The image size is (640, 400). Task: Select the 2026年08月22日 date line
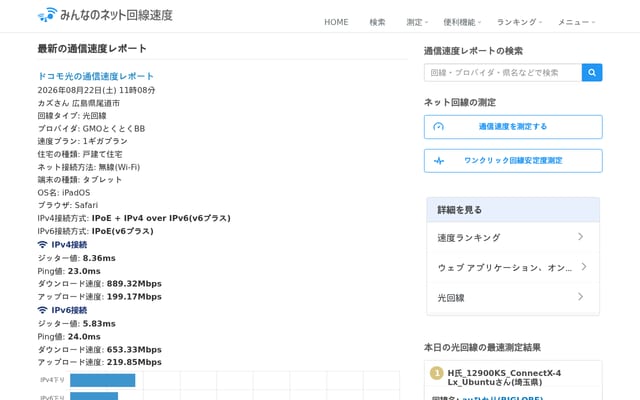tap(96, 90)
